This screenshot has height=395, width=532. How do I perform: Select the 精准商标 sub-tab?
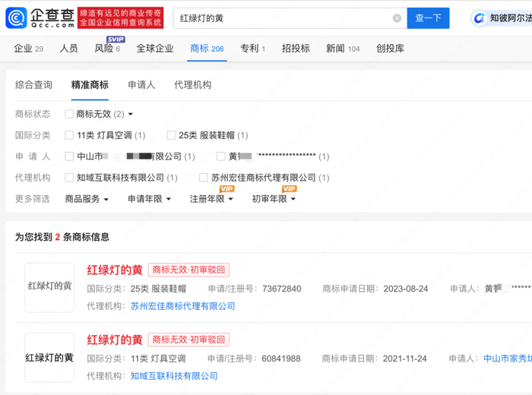[x=90, y=85]
